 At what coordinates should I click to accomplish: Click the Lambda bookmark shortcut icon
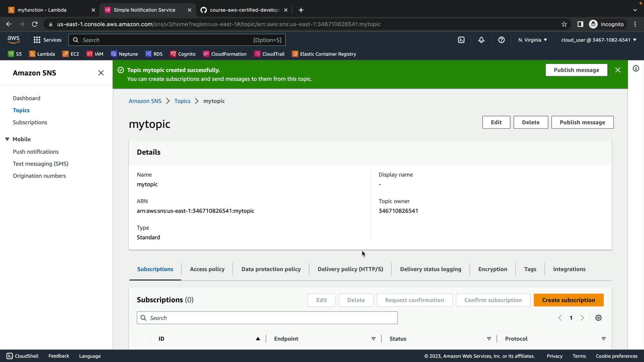pyautogui.click(x=32, y=54)
